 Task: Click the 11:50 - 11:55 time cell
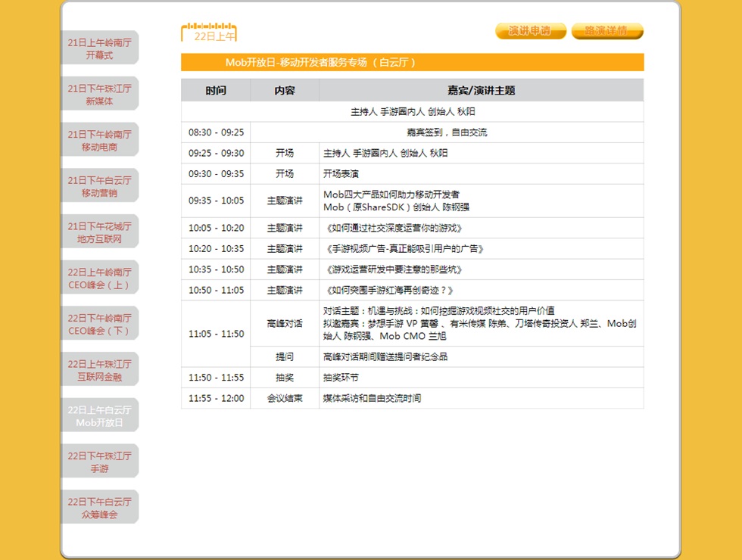coord(216,378)
